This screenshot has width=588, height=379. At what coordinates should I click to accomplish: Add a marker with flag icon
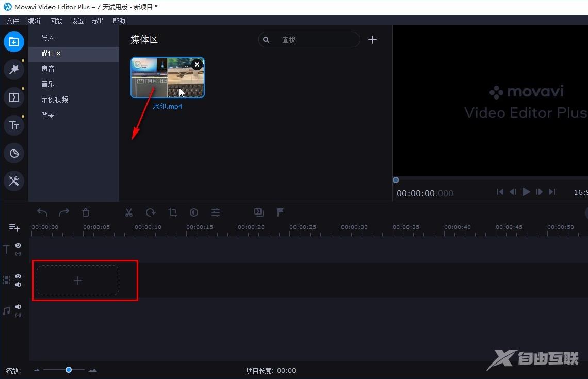coord(280,212)
